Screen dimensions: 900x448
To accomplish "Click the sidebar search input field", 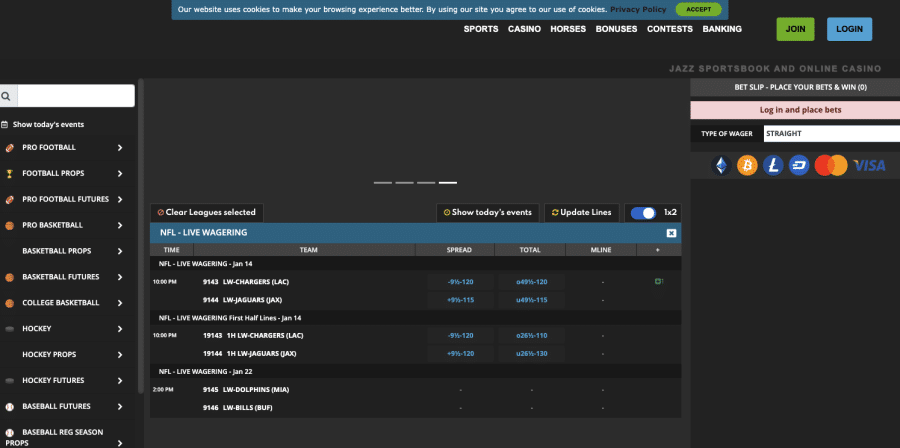I will [x=76, y=96].
